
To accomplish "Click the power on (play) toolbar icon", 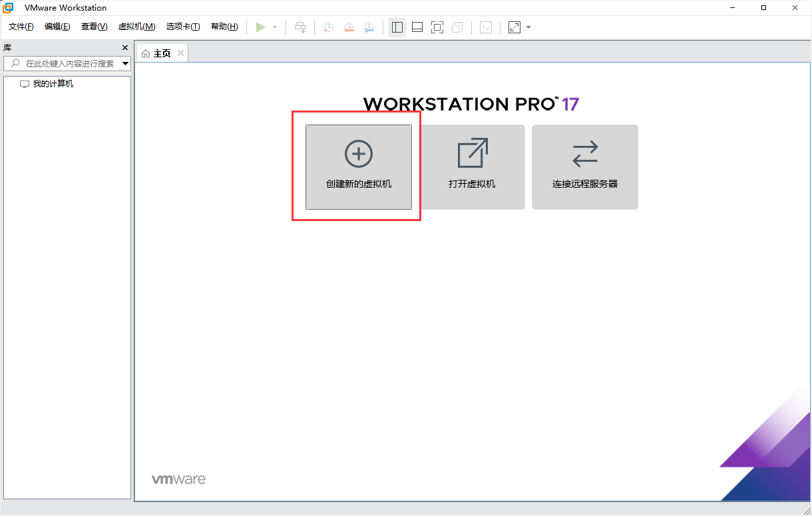I will pyautogui.click(x=261, y=27).
